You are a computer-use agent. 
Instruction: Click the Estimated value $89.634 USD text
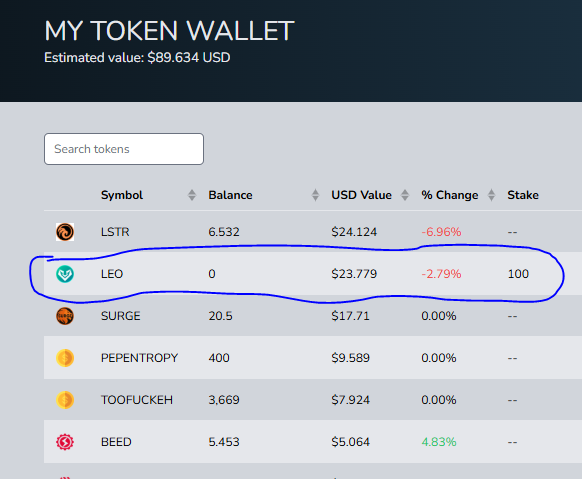tap(137, 58)
